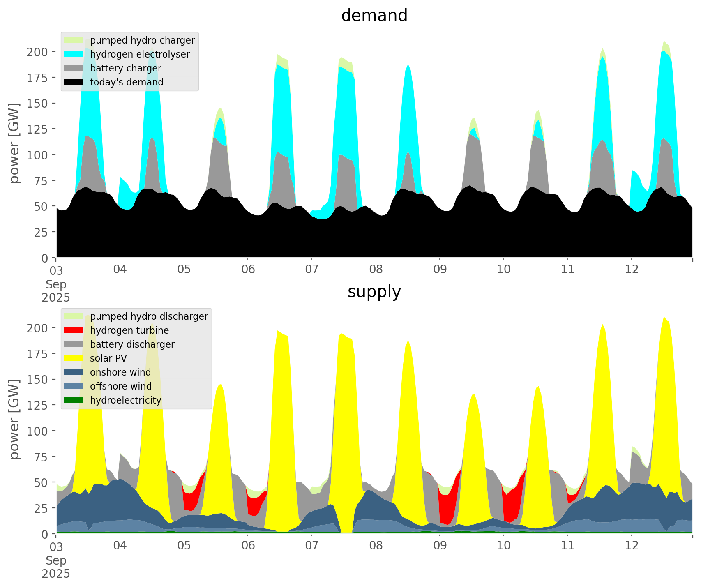
Task: Click the offshore wind legend swatch
Action: point(74,386)
